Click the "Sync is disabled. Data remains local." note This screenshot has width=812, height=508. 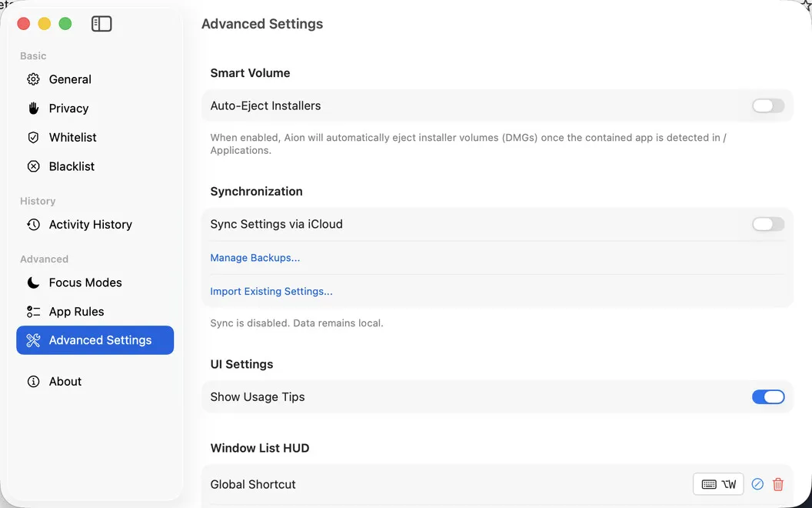[297, 323]
